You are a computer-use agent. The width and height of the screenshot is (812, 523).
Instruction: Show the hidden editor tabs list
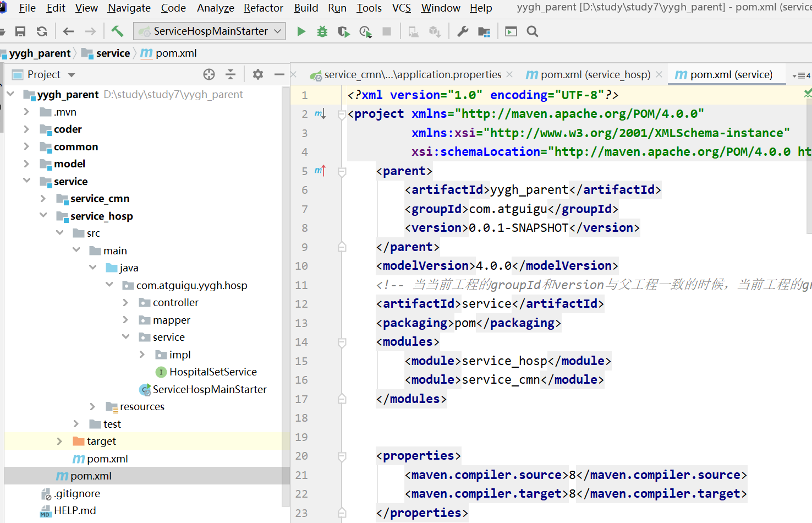(802, 75)
